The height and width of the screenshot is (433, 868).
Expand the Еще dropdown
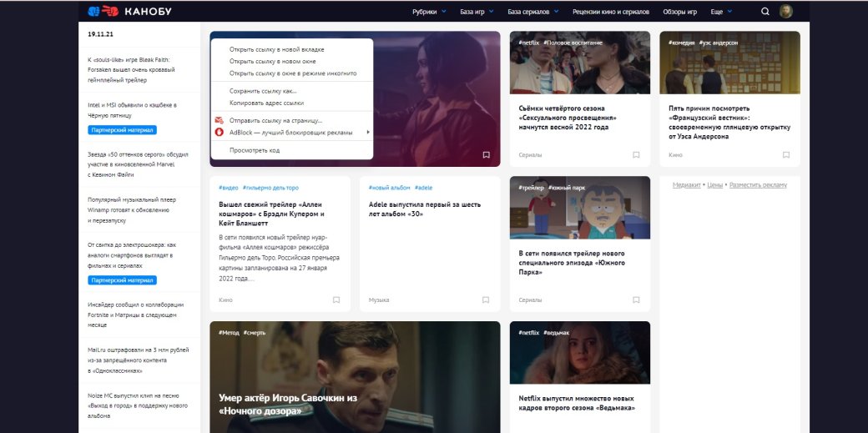[721, 12]
